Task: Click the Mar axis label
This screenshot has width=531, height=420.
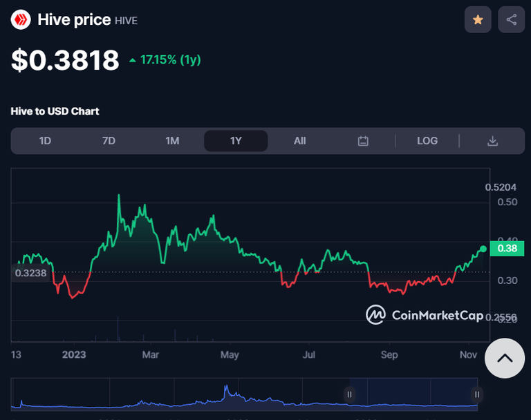Action: 150,354
